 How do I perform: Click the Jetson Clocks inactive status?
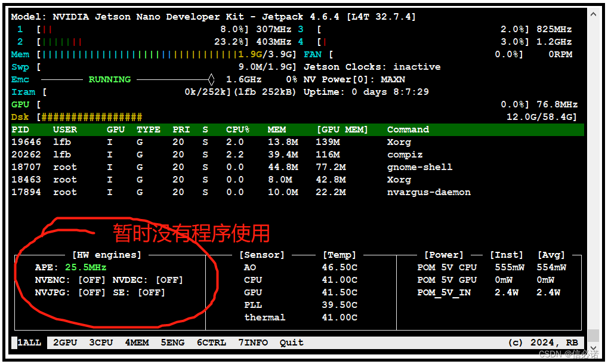pyautogui.click(x=372, y=67)
